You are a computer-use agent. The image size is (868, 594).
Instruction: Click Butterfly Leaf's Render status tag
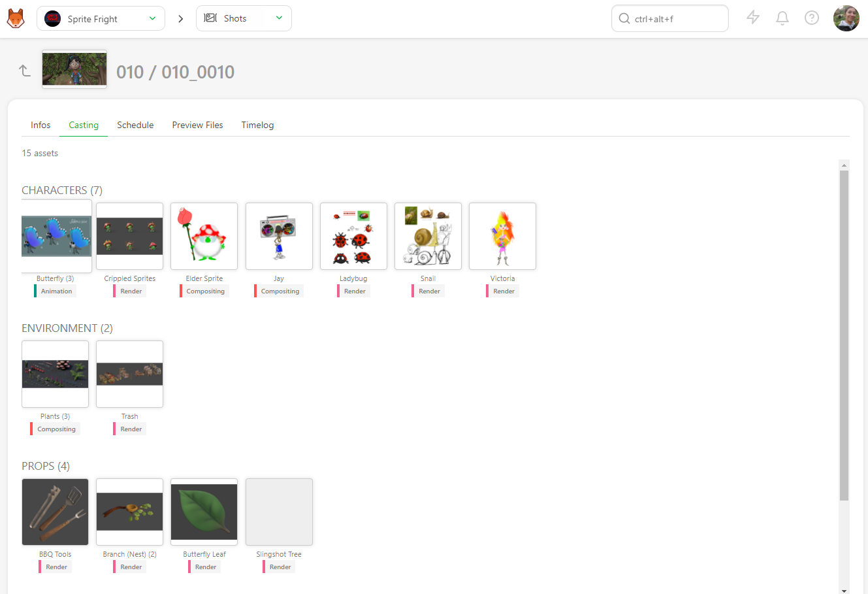[204, 567]
